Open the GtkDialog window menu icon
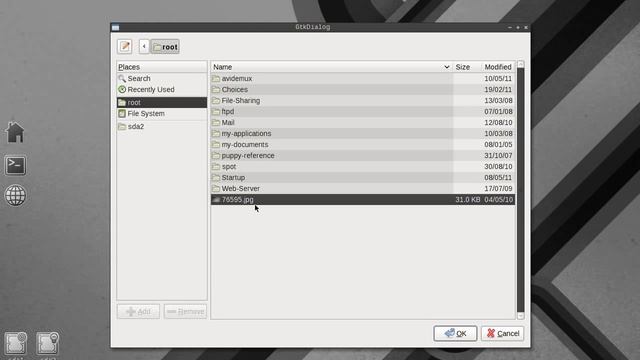 (116, 27)
